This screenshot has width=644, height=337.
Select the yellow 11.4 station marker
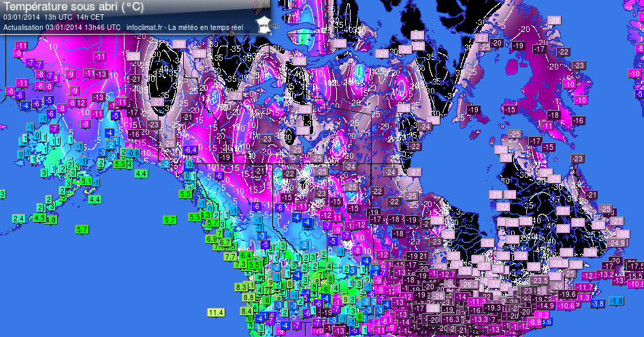[216, 312]
